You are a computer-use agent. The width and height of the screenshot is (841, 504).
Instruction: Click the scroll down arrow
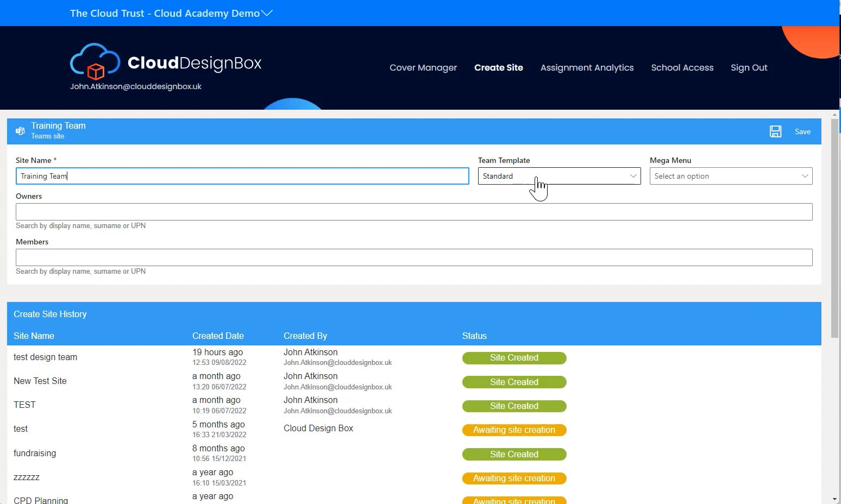tap(835, 499)
